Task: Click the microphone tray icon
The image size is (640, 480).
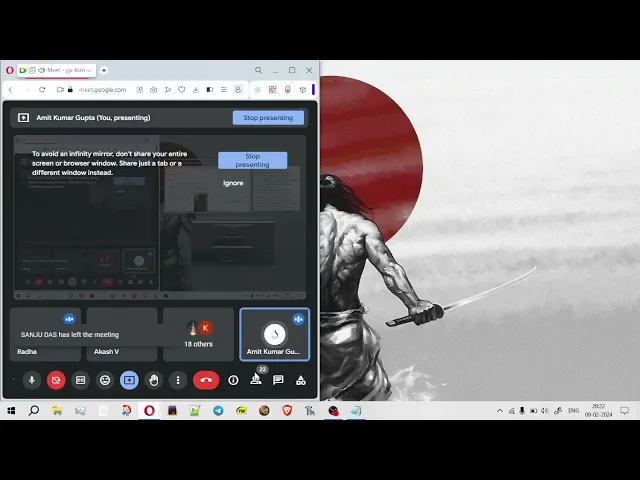Action: click(x=522, y=411)
